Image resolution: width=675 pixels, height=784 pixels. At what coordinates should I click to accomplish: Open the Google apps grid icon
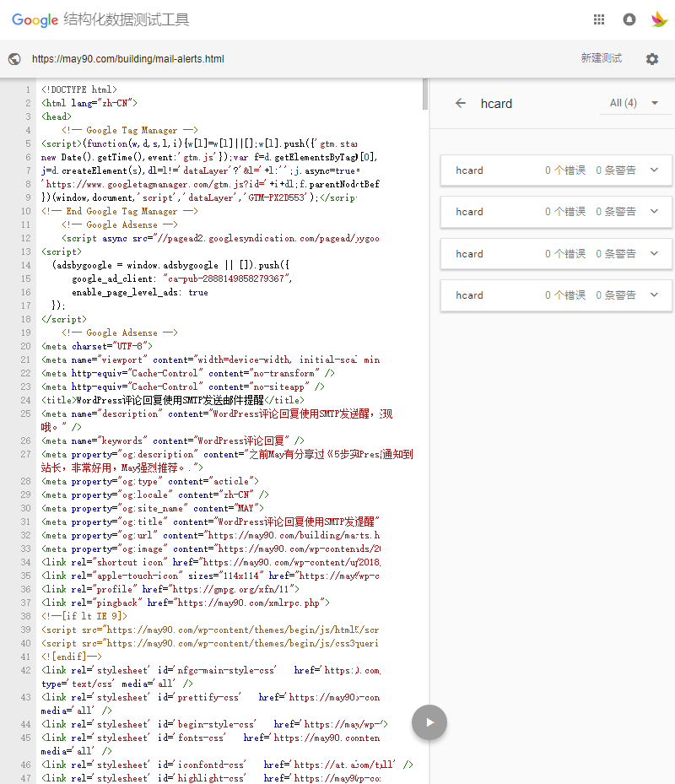pos(599,20)
